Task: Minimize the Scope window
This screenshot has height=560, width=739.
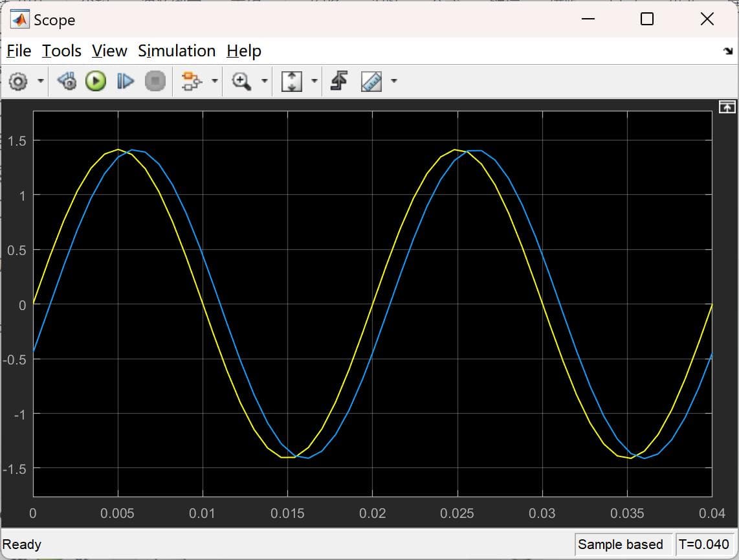Action: click(588, 19)
